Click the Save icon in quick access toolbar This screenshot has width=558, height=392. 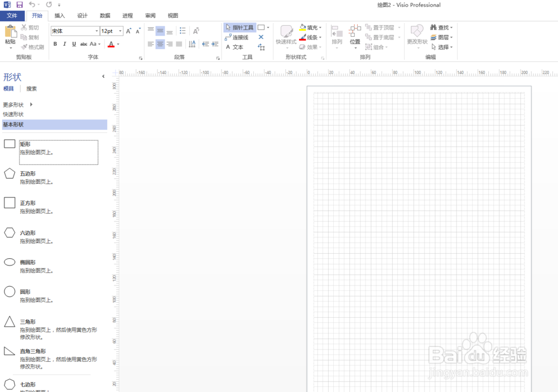click(20, 5)
